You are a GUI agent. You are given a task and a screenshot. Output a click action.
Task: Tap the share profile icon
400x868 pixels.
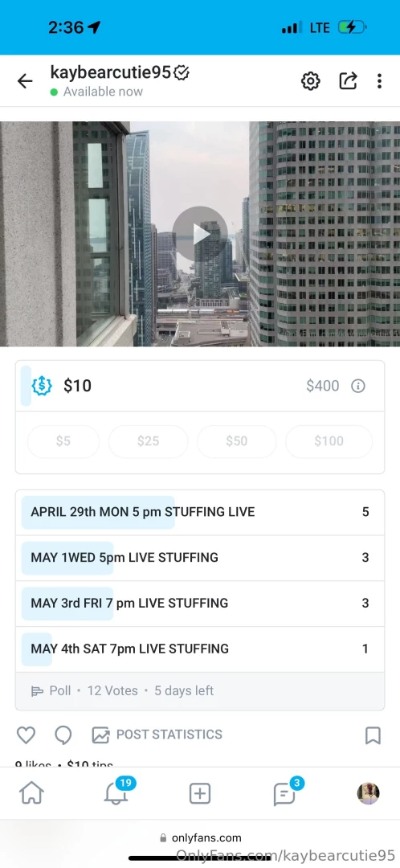tap(348, 81)
